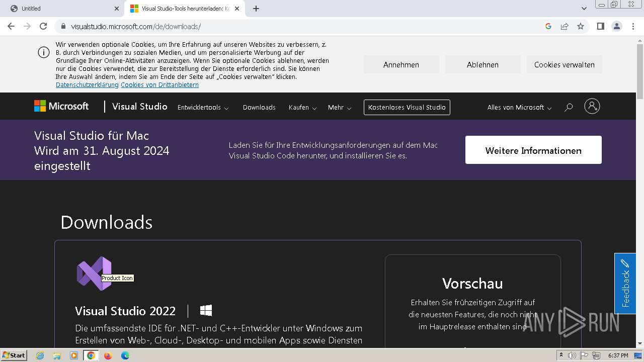Viewport: 644px width, 362px height.
Task: Open the Downloads nav item
Action: 259,108
